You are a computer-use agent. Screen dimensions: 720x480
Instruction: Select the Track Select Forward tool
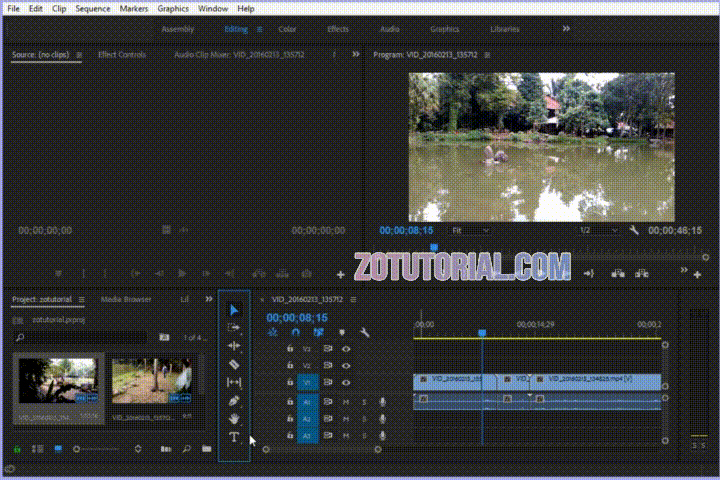pos(234,328)
